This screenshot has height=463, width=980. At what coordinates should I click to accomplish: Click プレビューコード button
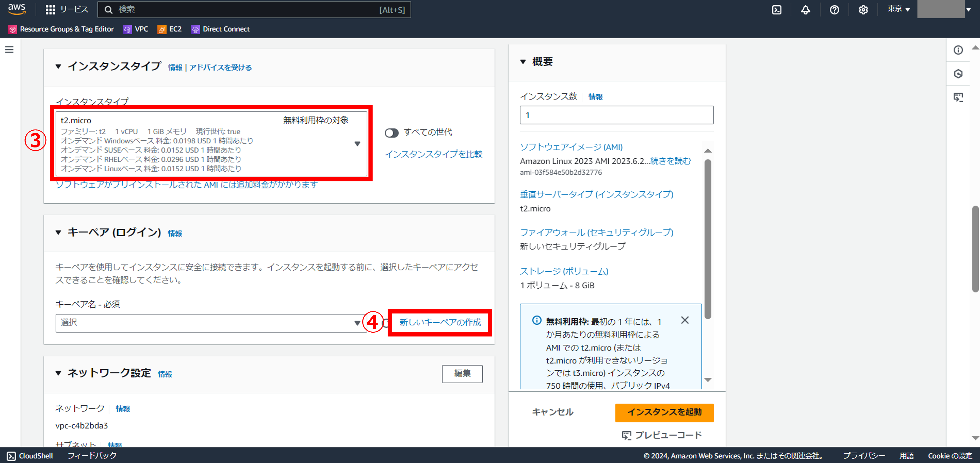click(662, 435)
